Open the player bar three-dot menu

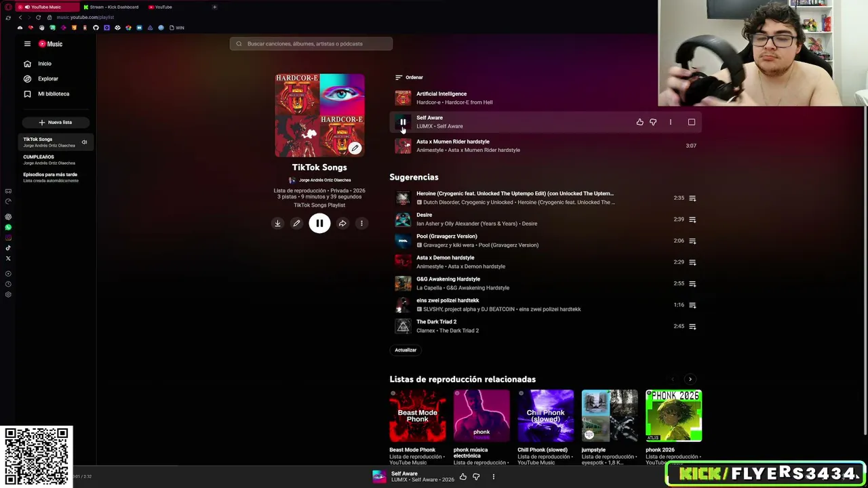[x=494, y=477]
